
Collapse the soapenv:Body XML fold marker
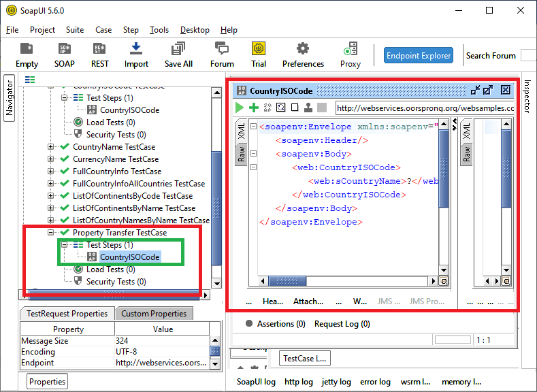[253, 153]
